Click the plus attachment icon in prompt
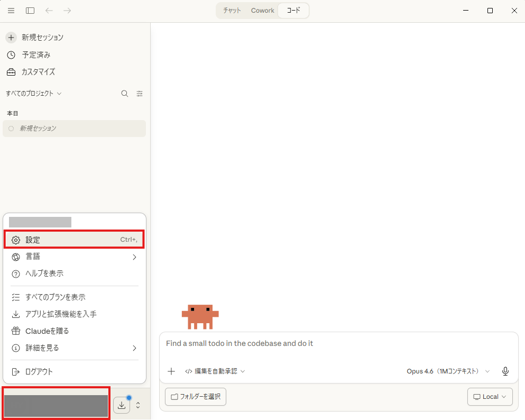This screenshot has width=525, height=420. pos(171,371)
